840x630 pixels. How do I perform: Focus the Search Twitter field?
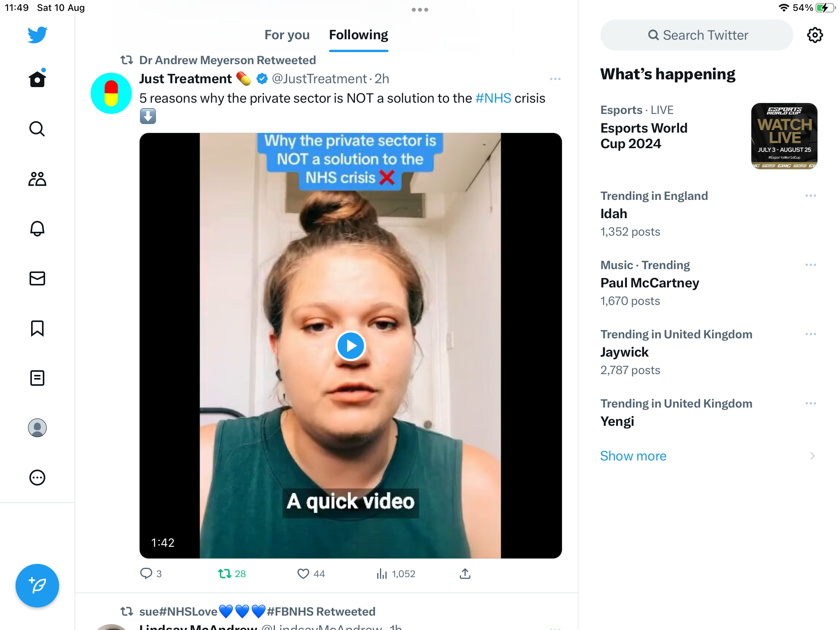point(696,35)
